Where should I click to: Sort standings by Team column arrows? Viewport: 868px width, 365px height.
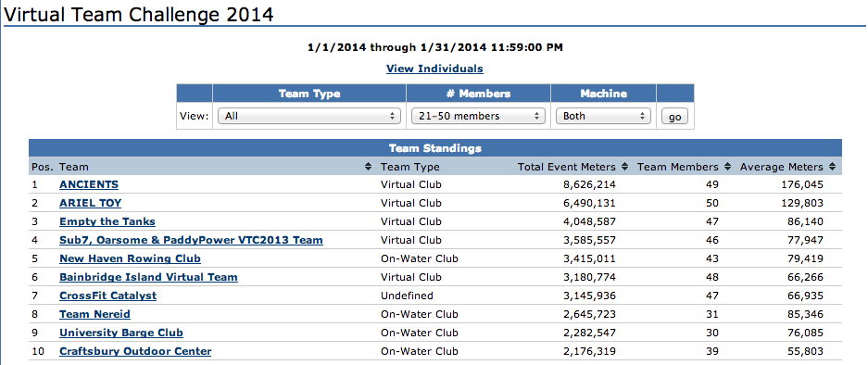368,167
